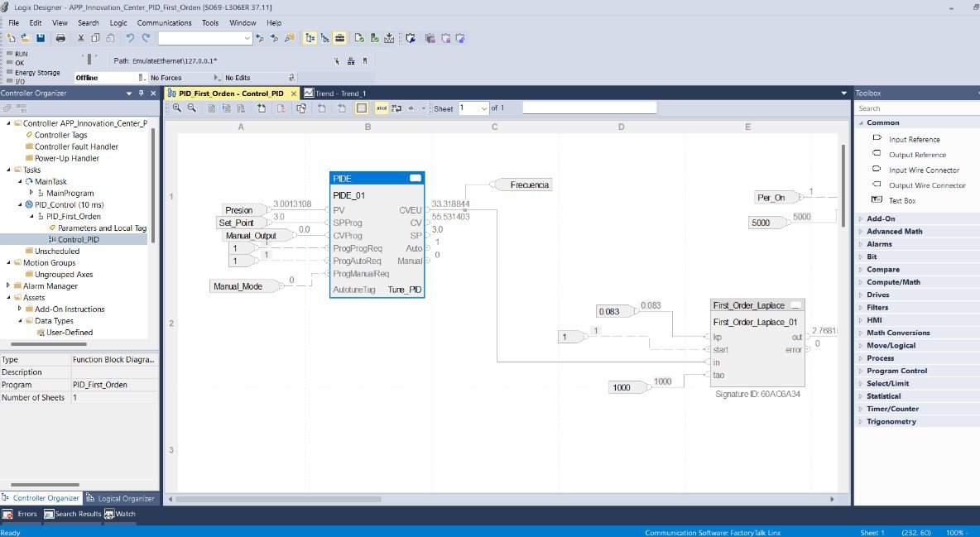
Task: Toggle wire names display with the abcd button
Action: click(382, 108)
